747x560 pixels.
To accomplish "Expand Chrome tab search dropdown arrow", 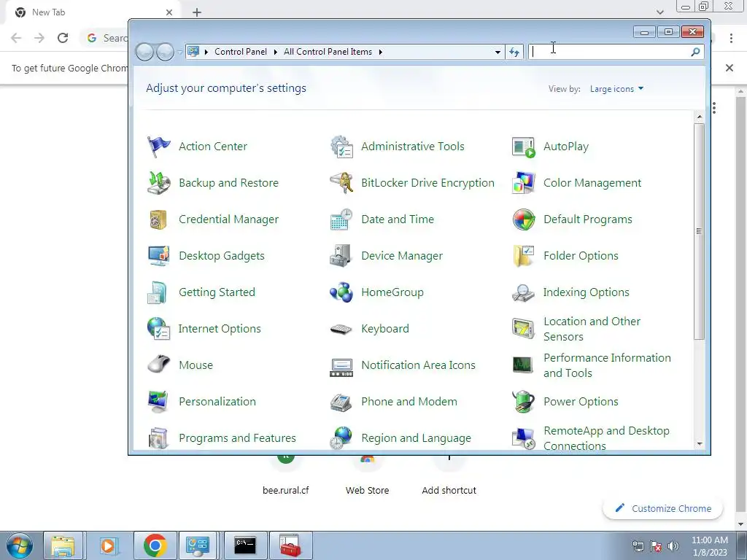I will [659, 12].
